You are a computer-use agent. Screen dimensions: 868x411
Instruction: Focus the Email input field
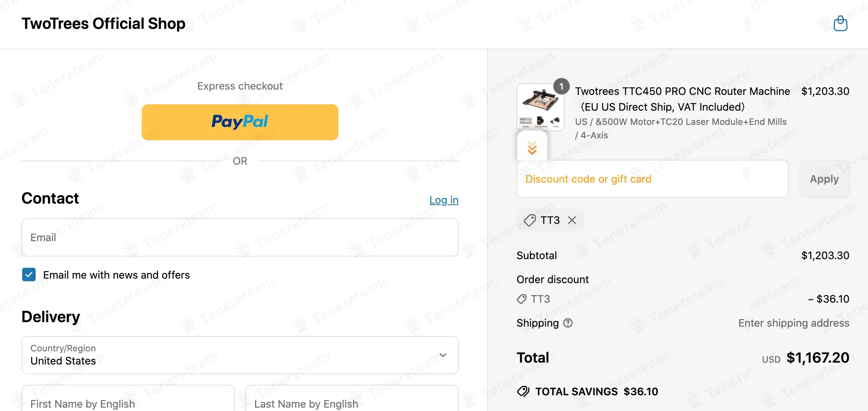(240, 237)
